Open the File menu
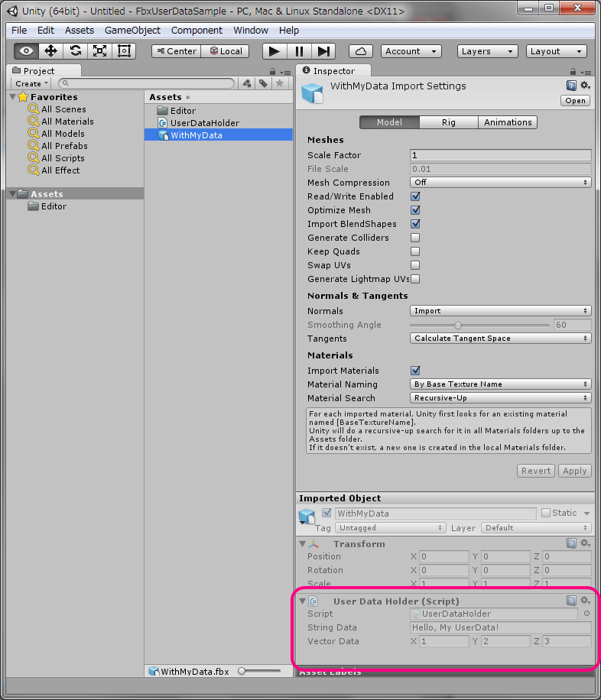The image size is (601, 700). coord(19,31)
